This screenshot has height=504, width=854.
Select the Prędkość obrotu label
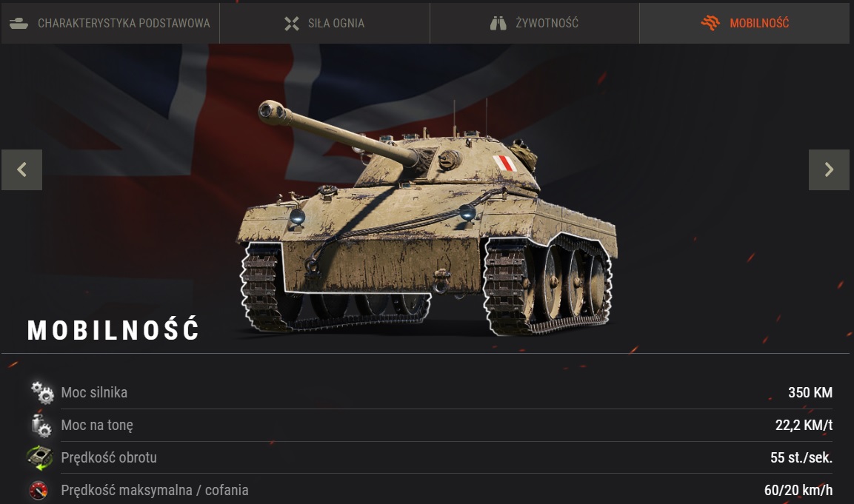coord(109,457)
